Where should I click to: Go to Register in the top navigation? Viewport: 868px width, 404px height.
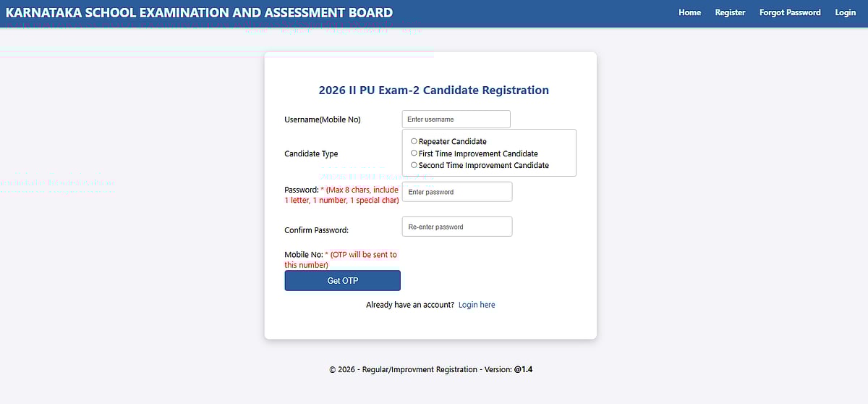(730, 12)
